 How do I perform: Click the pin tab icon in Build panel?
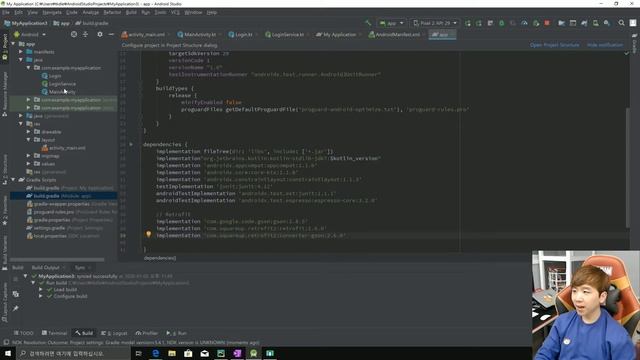tap(16, 308)
